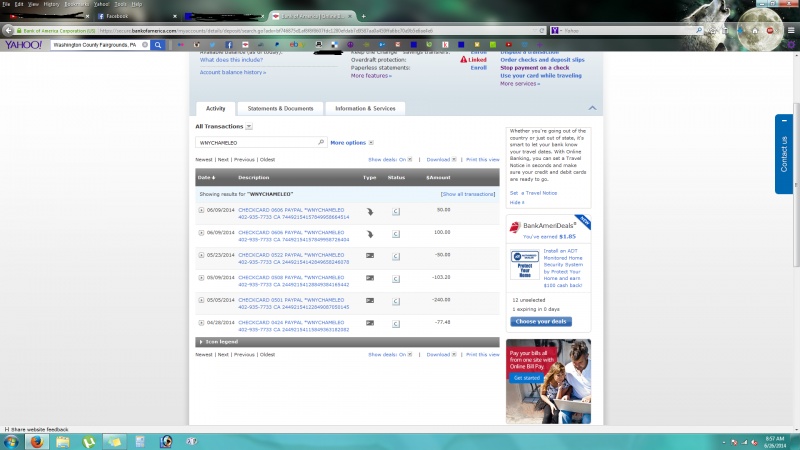Open Set a Travel Notice link
800x450 pixels.
coord(533,193)
